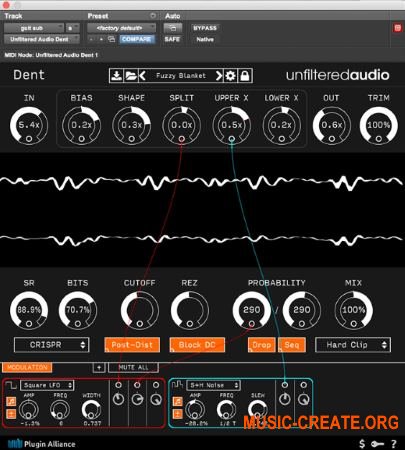Adjust the IN gain knob
405x450 pixels.
29,126
